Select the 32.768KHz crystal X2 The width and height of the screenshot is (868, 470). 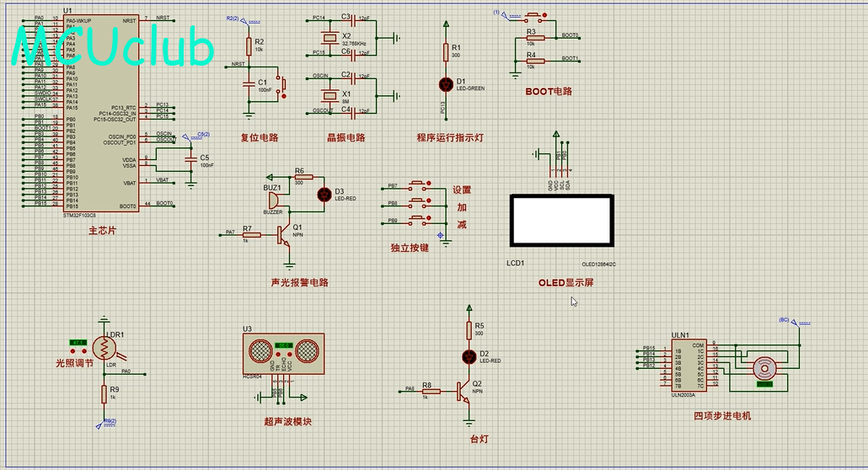point(330,38)
